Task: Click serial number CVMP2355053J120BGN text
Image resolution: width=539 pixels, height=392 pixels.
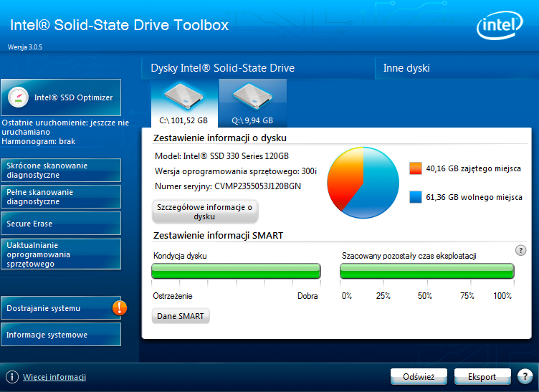Action: coord(258,186)
